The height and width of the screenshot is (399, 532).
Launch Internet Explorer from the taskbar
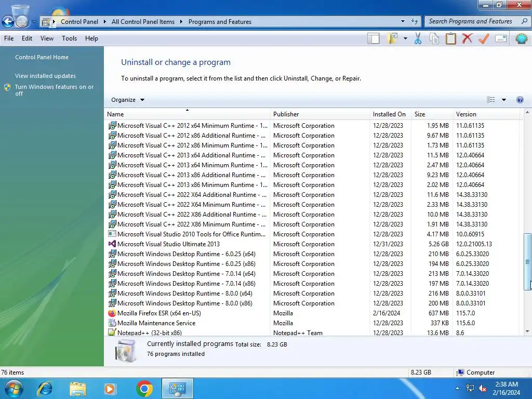(x=45, y=389)
